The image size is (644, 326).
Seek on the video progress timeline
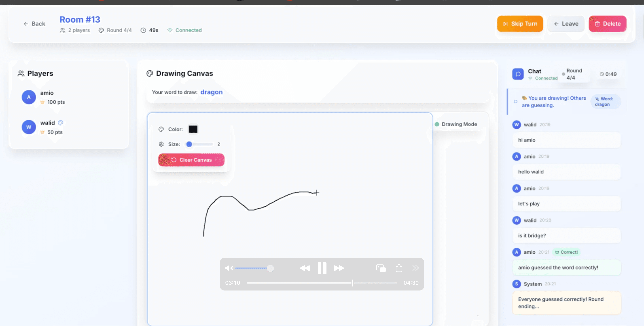(322, 283)
